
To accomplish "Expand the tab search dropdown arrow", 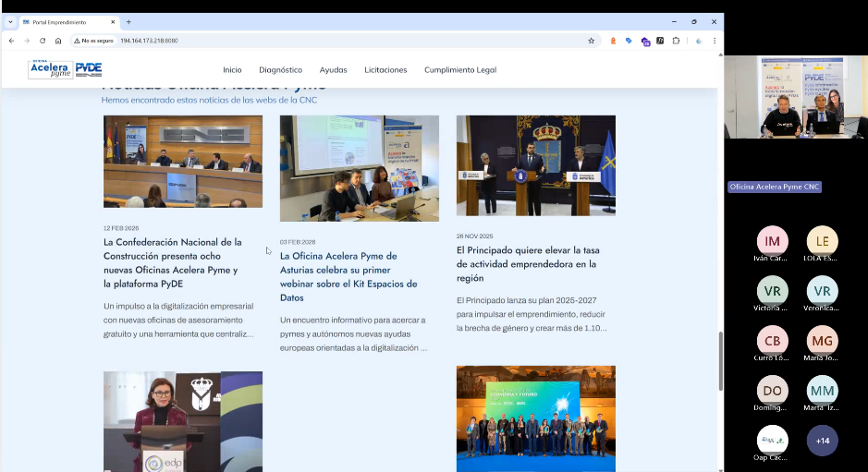I will [x=10, y=22].
